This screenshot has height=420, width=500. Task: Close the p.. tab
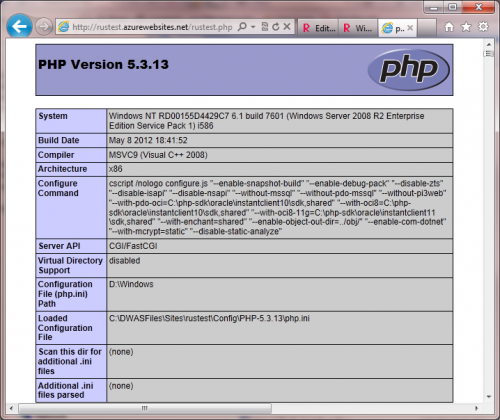pyautogui.click(x=410, y=28)
